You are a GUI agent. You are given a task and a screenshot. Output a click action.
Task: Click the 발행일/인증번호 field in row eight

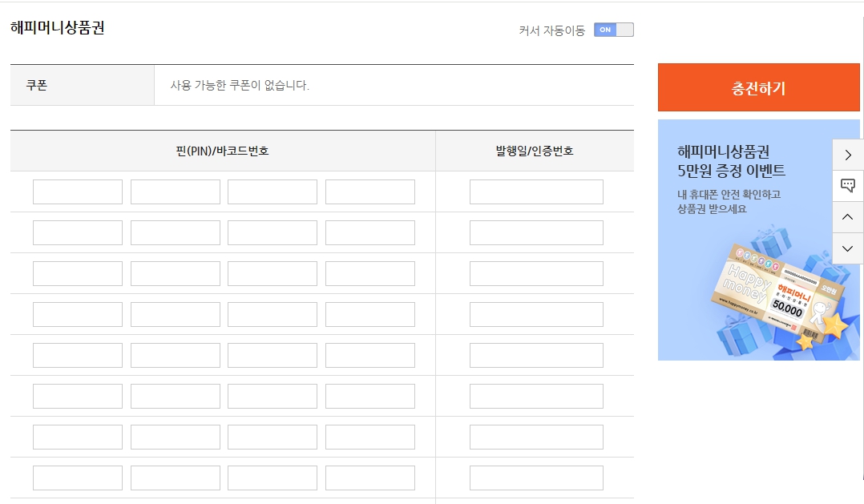(x=536, y=478)
